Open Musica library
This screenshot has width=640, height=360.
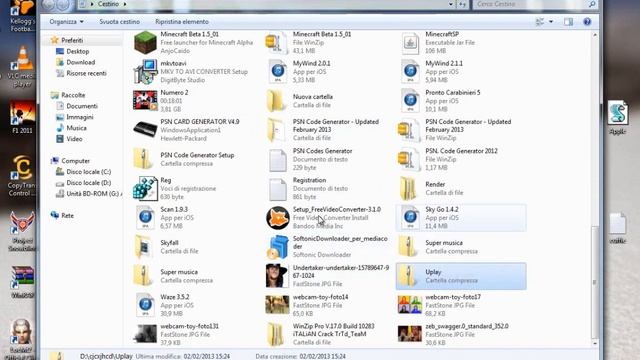click(x=76, y=128)
